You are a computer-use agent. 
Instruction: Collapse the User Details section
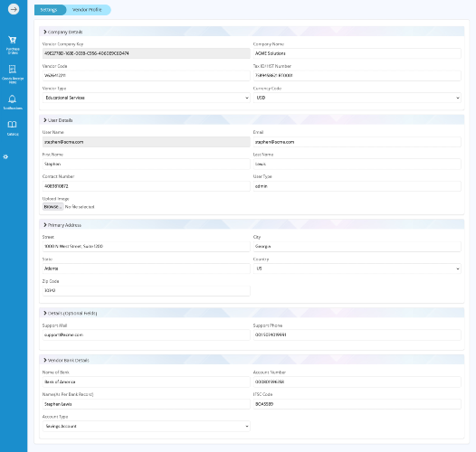click(x=252, y=120)
